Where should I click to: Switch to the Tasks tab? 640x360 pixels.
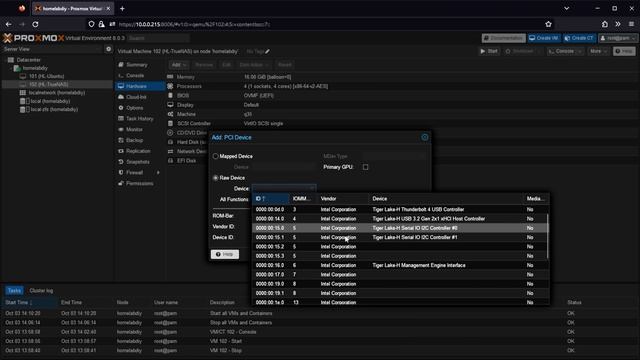tap(14, 291)
